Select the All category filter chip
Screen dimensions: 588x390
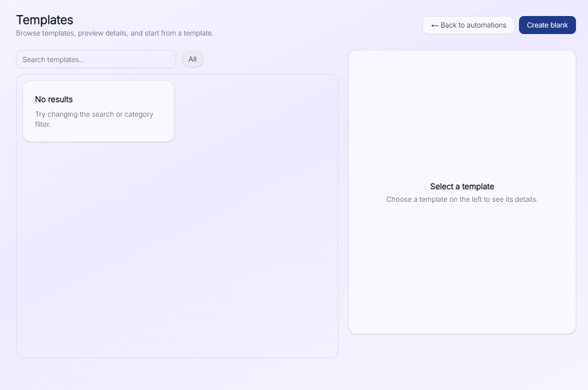pos(192,59)
